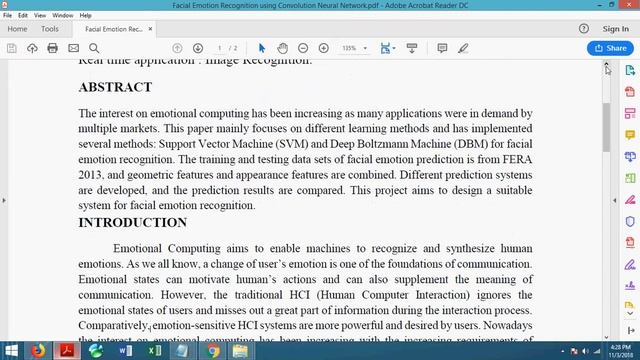The height and width of the screenshot is (360, 640).
Task: Go to previous page arrow
Action: [x=177, y=48]
